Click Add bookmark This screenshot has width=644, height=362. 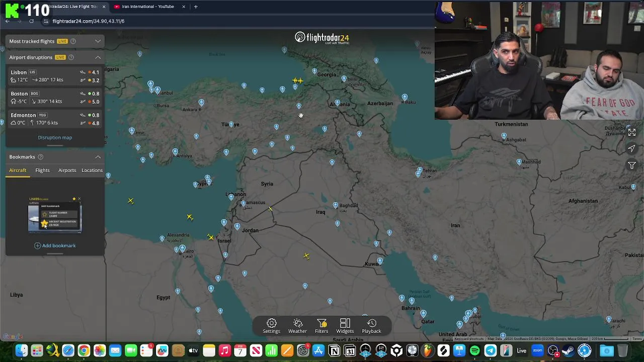pyautogui.click(x=55, y=245)
